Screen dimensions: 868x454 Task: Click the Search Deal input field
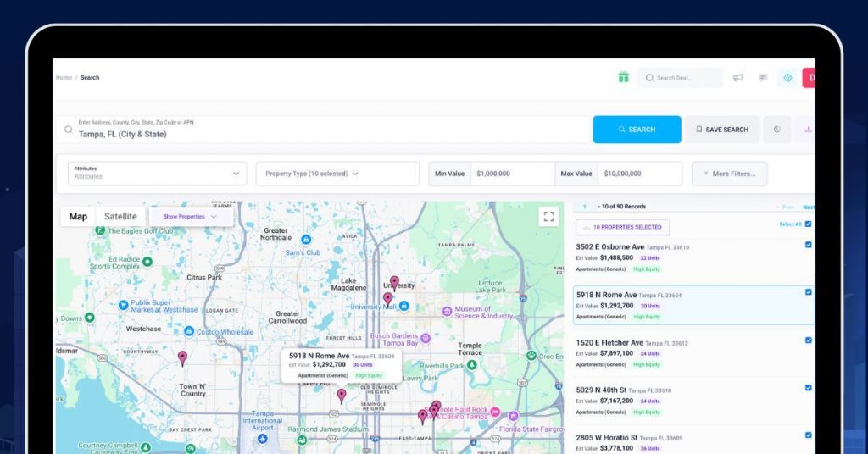point(681,78)
